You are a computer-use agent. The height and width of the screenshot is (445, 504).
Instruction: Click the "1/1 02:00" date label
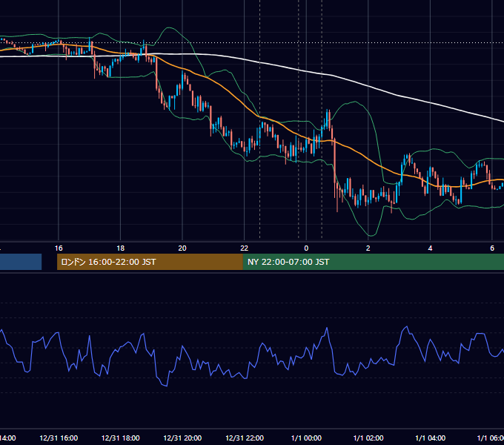(368, 438)
